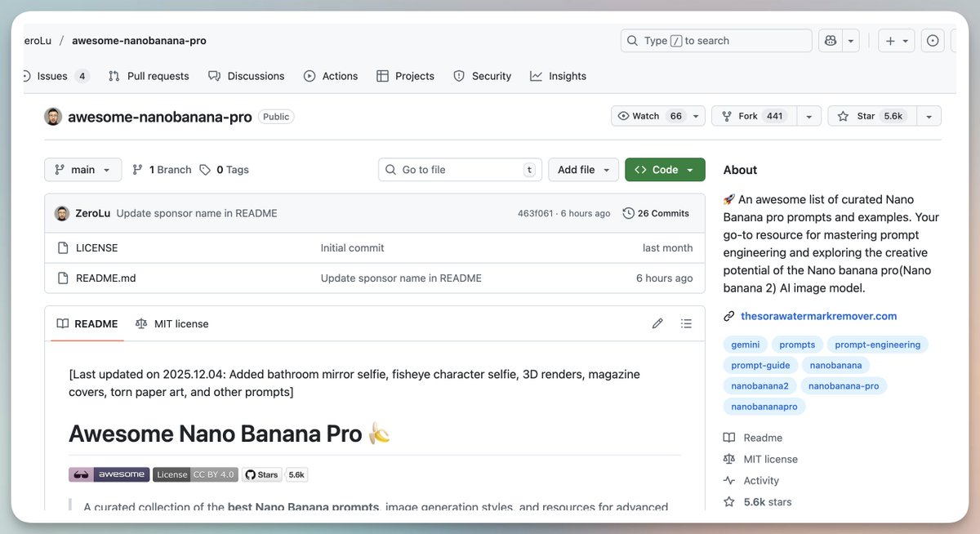
Task: Fork the repository
Action: pos(754,116)
